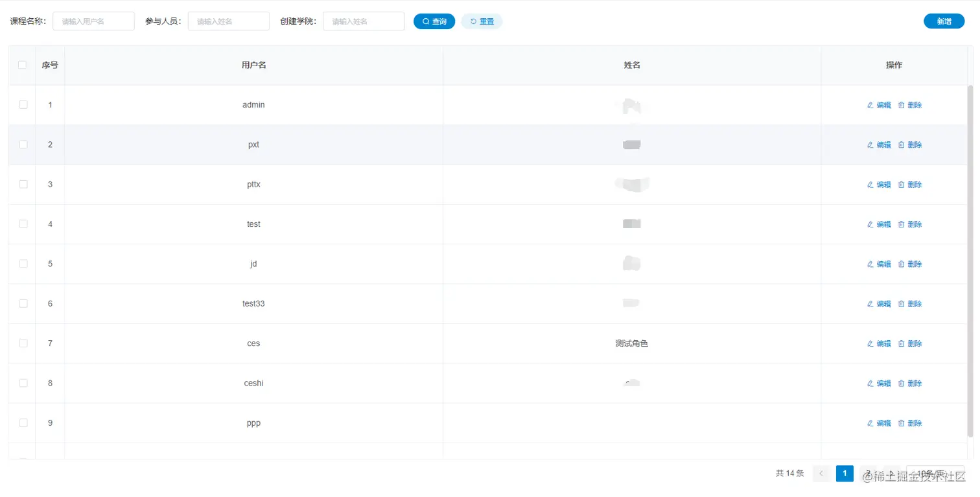
Task: Click the 共 14 条 total count text
Action: 789,474
